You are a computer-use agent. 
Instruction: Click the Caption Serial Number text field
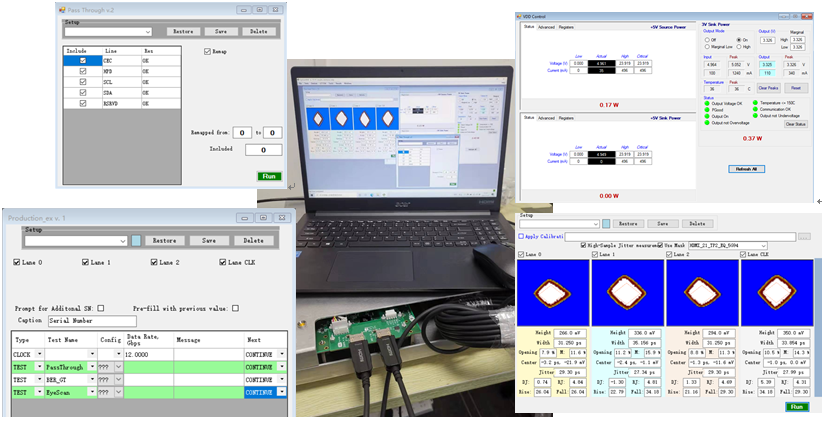[x=92, y=321]
